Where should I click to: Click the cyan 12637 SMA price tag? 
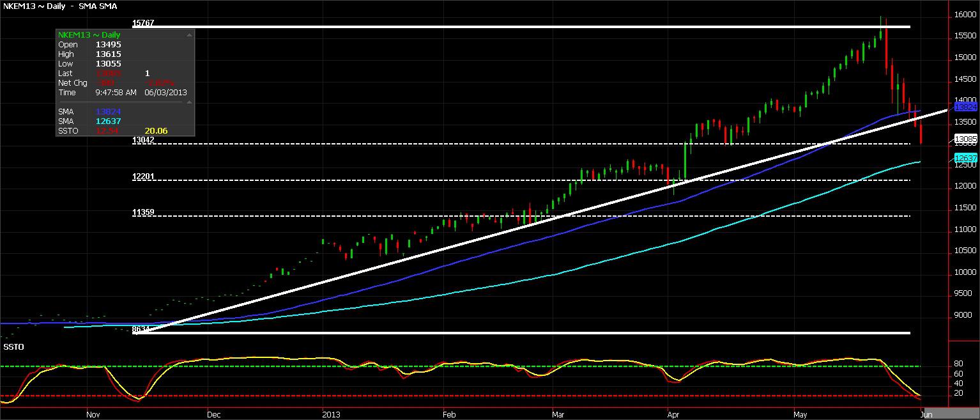tap(967, 157)
